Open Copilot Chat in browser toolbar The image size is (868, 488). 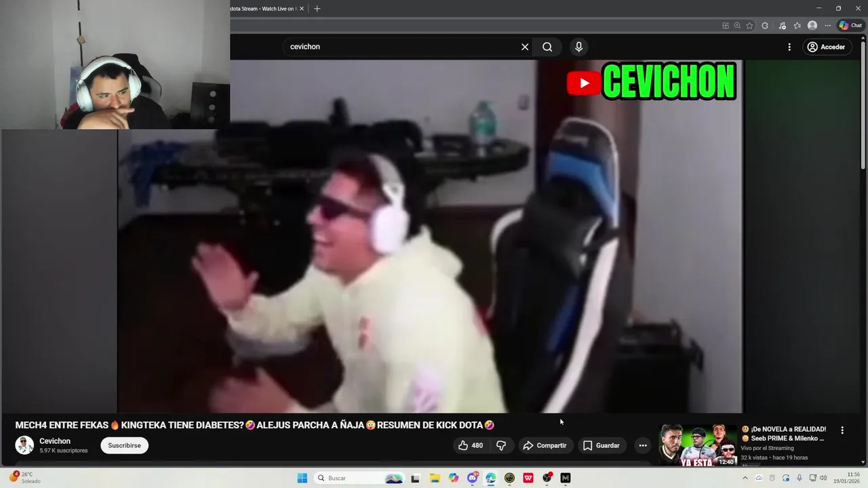(850, 25)
